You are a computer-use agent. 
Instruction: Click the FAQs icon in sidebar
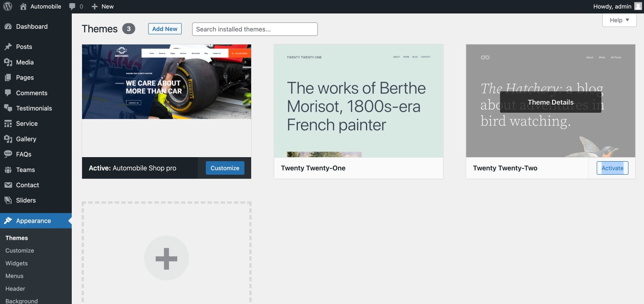click(8, 154)
